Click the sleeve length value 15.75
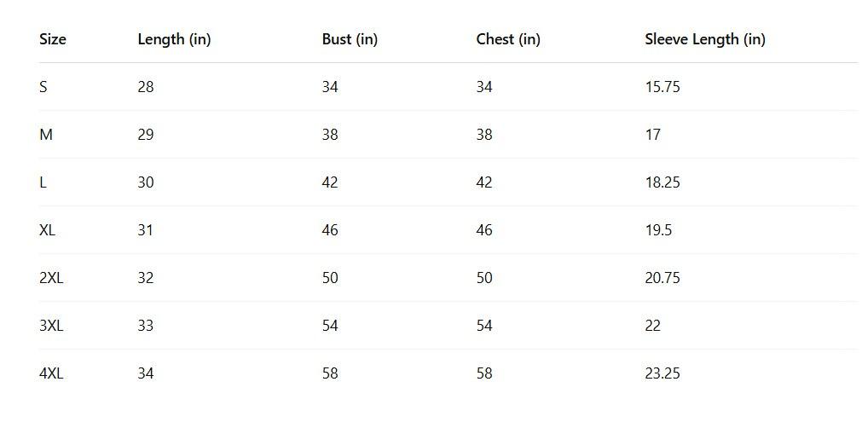868x428 pixels. coord(663,87)
